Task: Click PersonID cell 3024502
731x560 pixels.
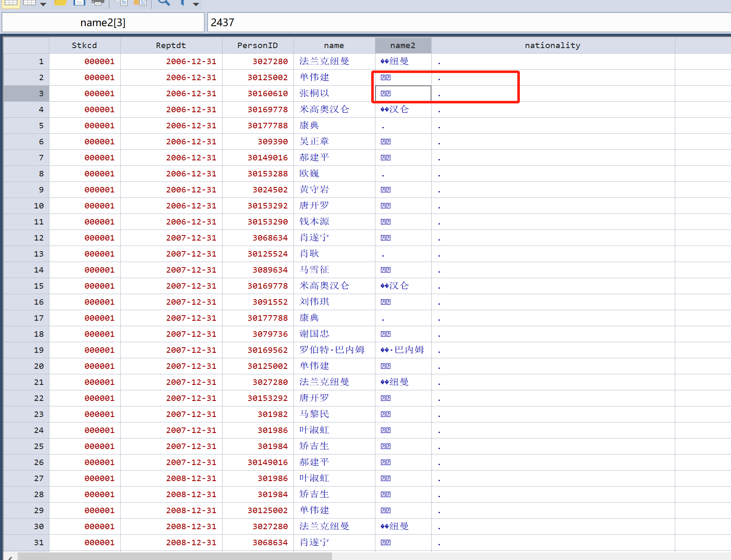Action: point(258,190)
